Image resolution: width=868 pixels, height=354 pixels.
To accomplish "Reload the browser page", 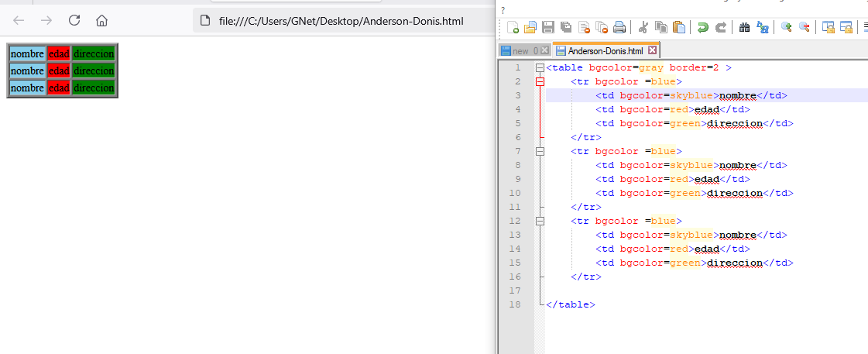I will (74, 20).
